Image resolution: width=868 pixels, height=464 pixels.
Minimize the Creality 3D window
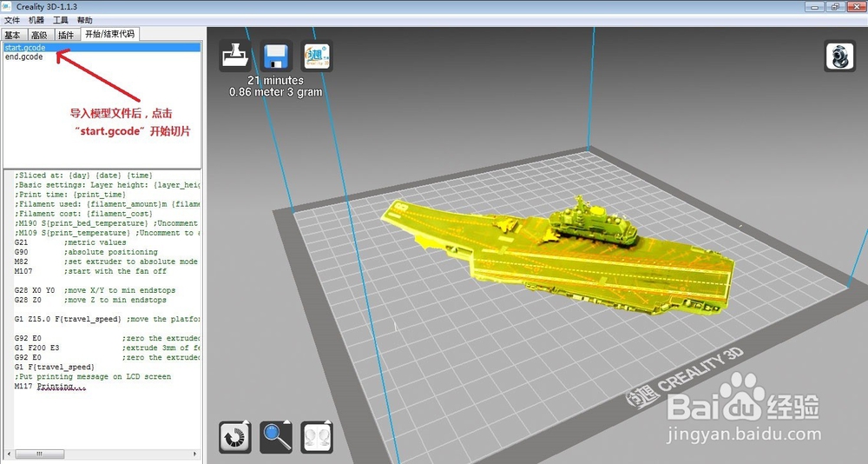tap(814, 7)
